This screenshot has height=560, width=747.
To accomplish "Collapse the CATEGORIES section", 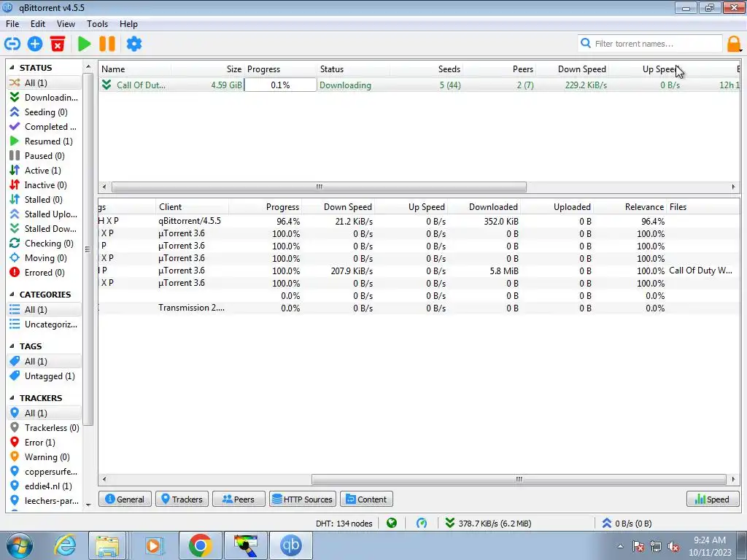I will [x=12, y=295].
